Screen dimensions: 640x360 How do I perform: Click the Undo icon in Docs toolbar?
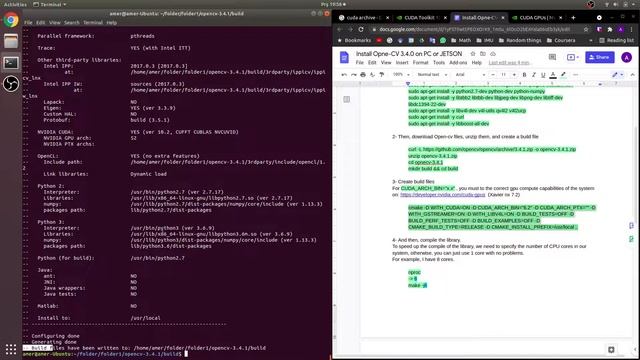[x=344, y=75]
